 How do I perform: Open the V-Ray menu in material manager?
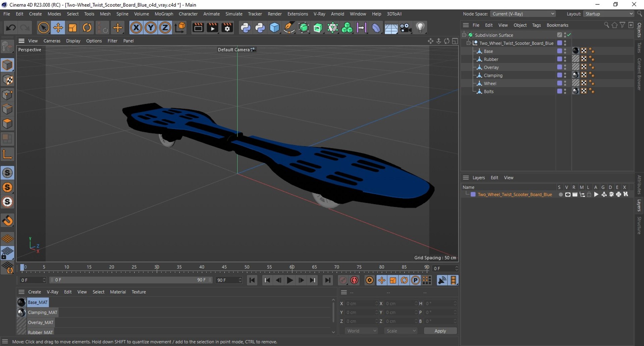[x=53, y=292]
